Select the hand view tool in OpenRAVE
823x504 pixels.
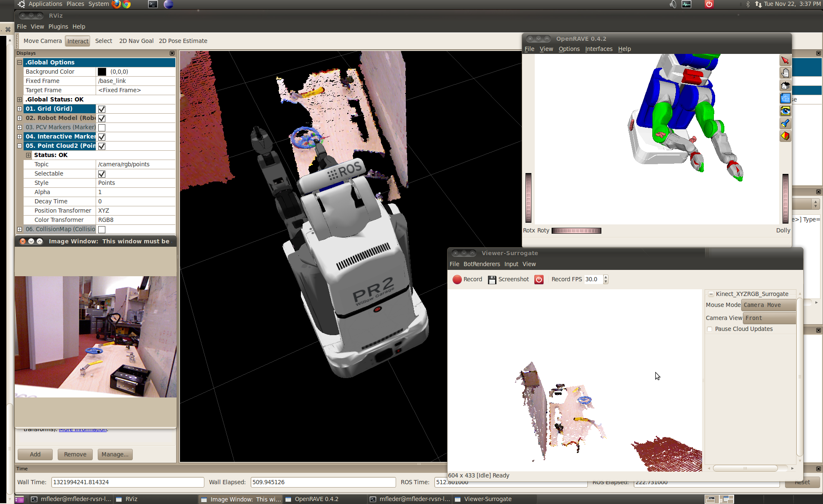tap(785, 73)
